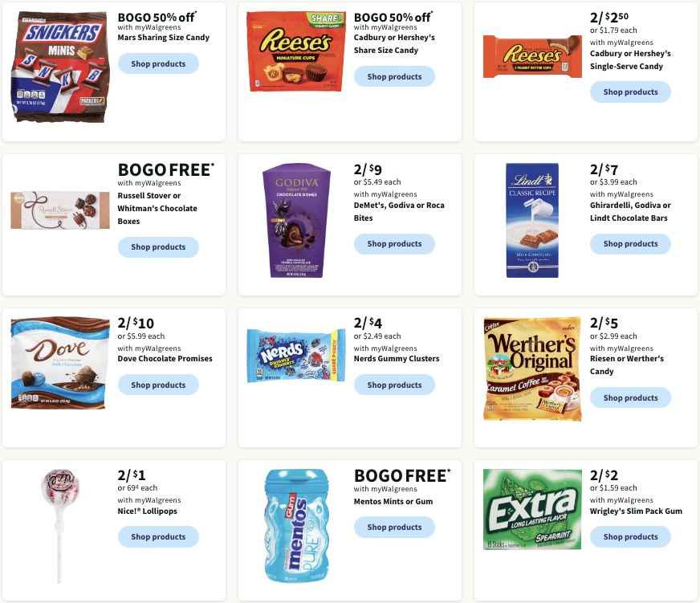The height and width of the screenshot is (603, 700).
Task: Shop products for DeMet's, Godiva or Roca Bites
Action: [x=394, y=244]
